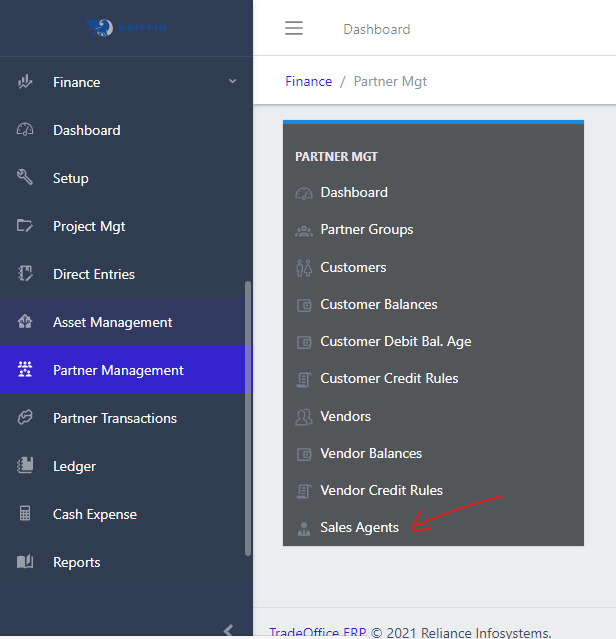This screenshot has width=616, height=639.
Task: Click the Finance breadcrumb link
Action: tap(308, 81)
